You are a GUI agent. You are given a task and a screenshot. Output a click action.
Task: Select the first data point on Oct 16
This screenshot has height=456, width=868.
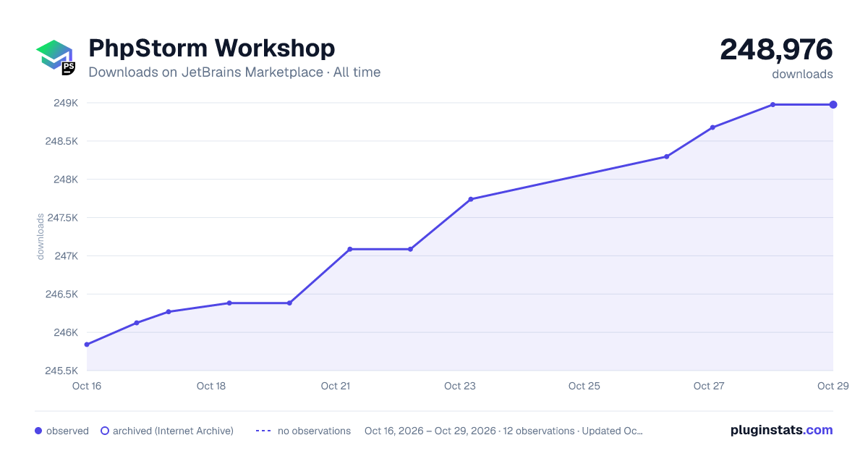click(x=87, y=345)
